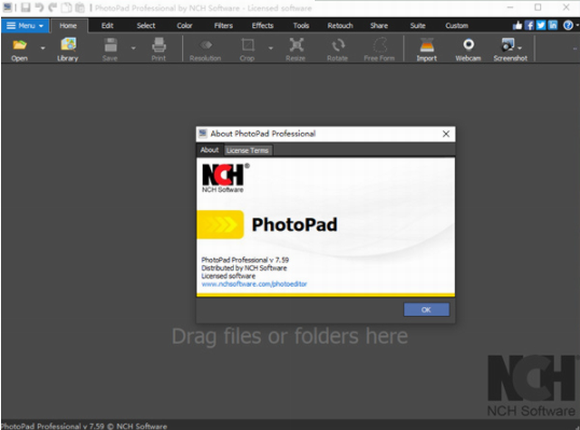Click the Facebook share icon
Screen dimensions: 580x430
click(x=529, y=25)
